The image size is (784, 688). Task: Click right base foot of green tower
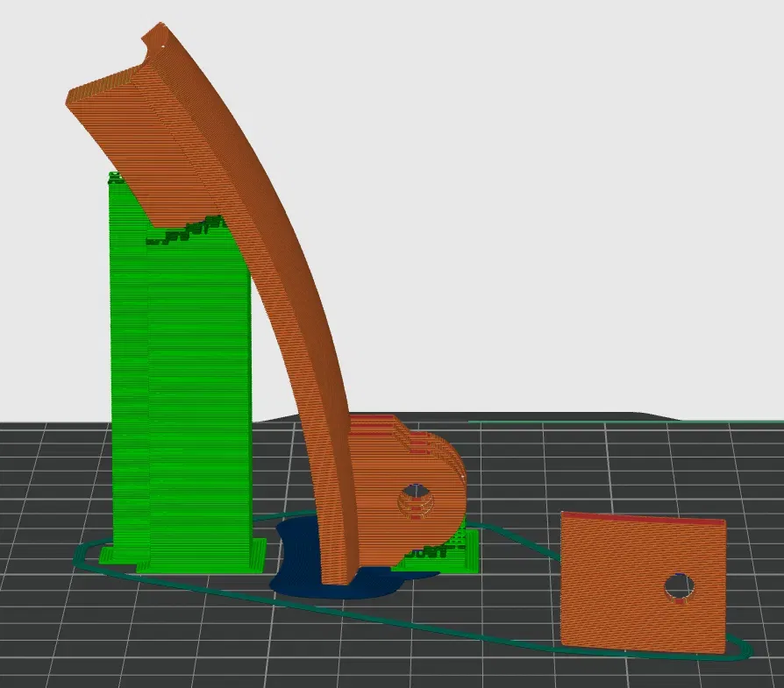point(257,554)
